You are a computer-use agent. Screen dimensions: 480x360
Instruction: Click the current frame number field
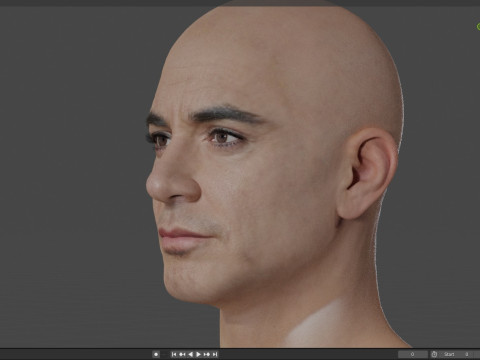pos(413,354)
